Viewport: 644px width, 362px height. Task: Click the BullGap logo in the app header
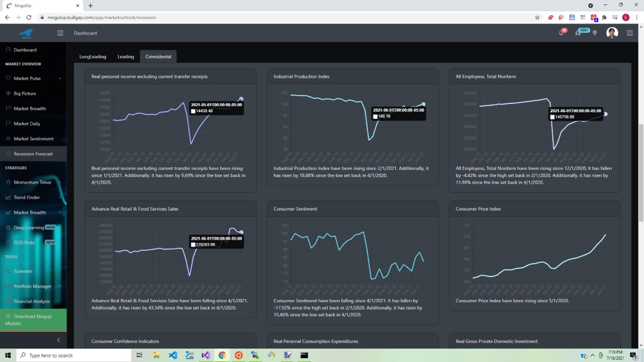click(x=26, y=34)
